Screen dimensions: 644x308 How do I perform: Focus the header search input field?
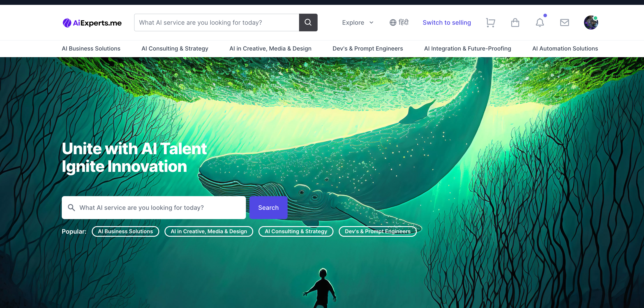217,23
